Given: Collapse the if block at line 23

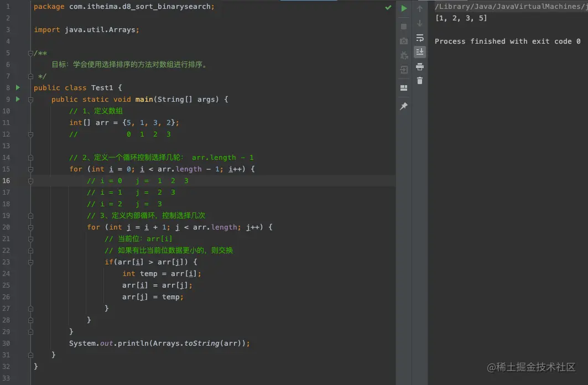Looking at the screenshot, I should click(31, 262).
